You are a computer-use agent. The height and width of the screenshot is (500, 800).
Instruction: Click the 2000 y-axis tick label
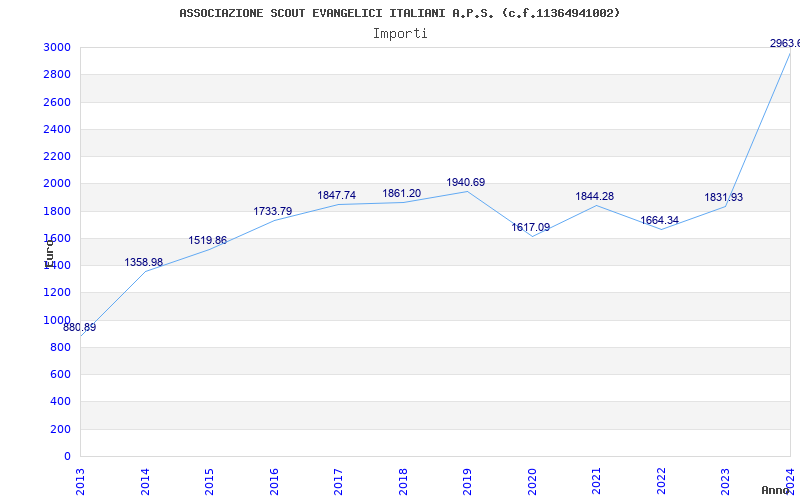click(57, 184)
